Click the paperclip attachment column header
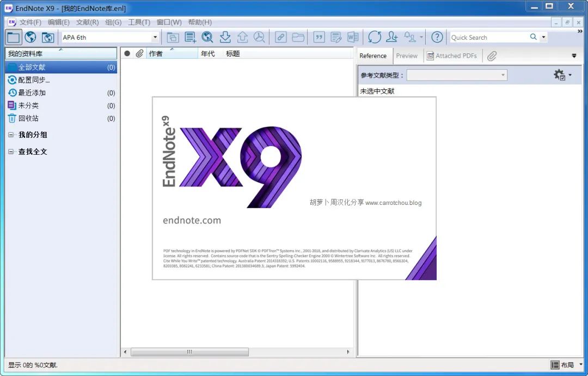Screen dimensions: 588x376 (x=139, y=53)
